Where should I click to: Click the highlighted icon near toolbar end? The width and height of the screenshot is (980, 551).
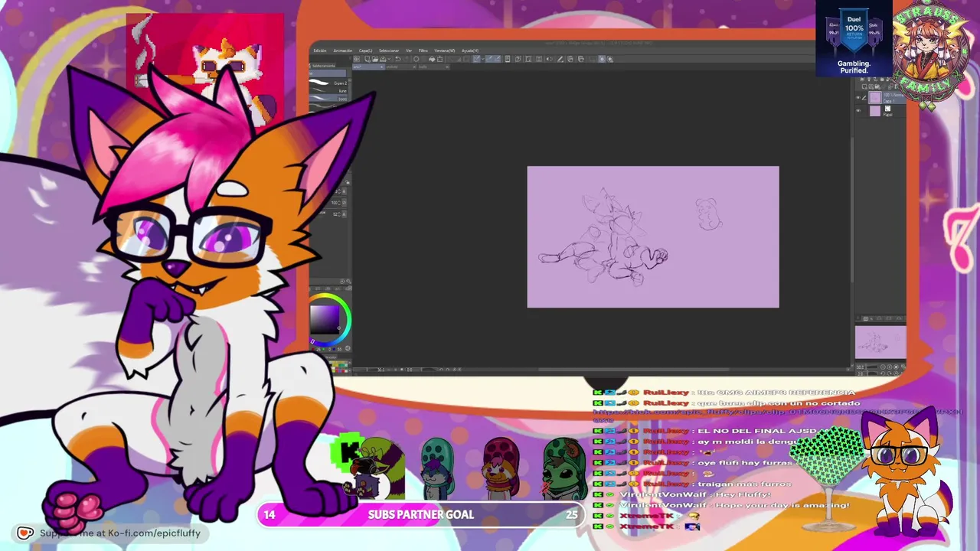[x=602, y=59]
